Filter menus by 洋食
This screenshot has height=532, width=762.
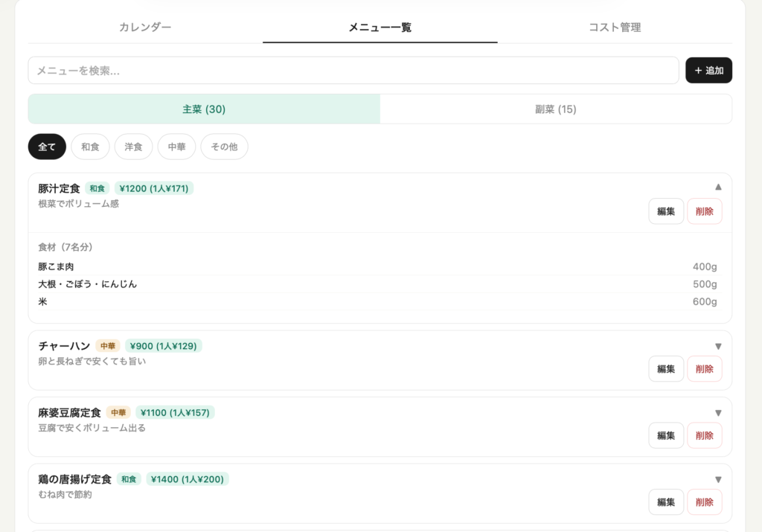coord(133,147)
